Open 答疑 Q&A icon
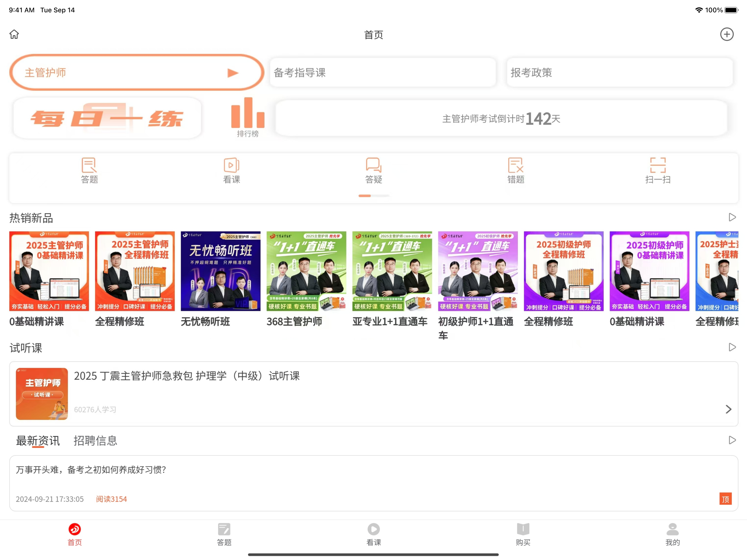Image resolution: width=747 pixels, height=560 pixels. (x=373, y=171)
